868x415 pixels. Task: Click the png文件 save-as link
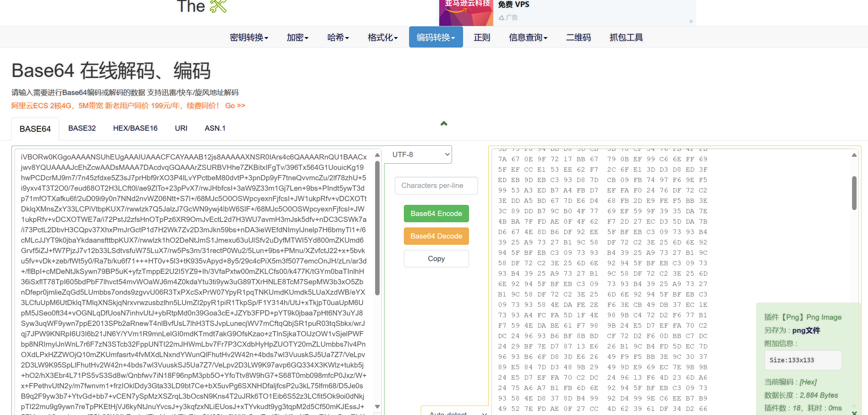click(806, 330)
